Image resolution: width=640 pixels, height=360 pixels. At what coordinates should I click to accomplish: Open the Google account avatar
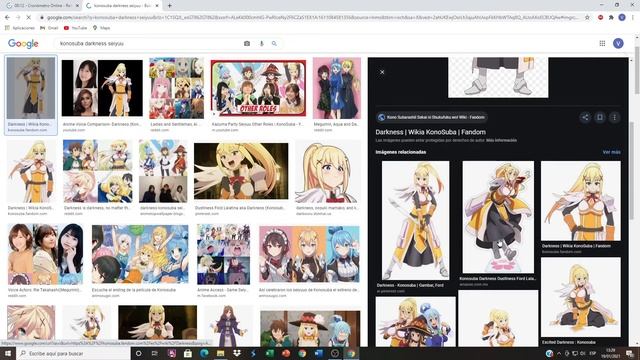(x=618, y=43)
